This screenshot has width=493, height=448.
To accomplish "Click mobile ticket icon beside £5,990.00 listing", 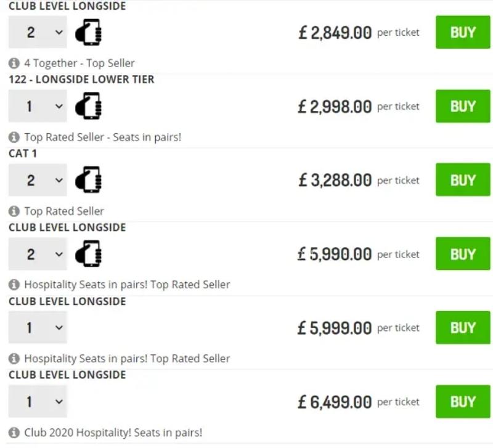I will point(88,254).
